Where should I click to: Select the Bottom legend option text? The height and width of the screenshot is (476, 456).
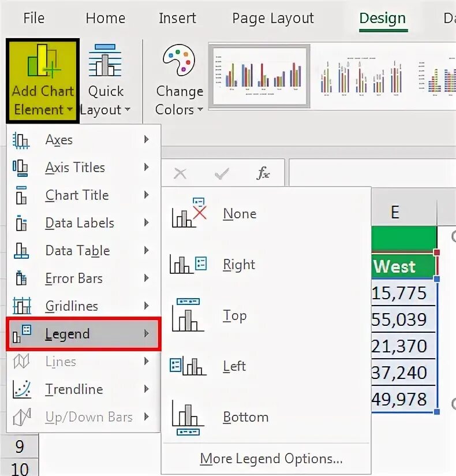246,417
